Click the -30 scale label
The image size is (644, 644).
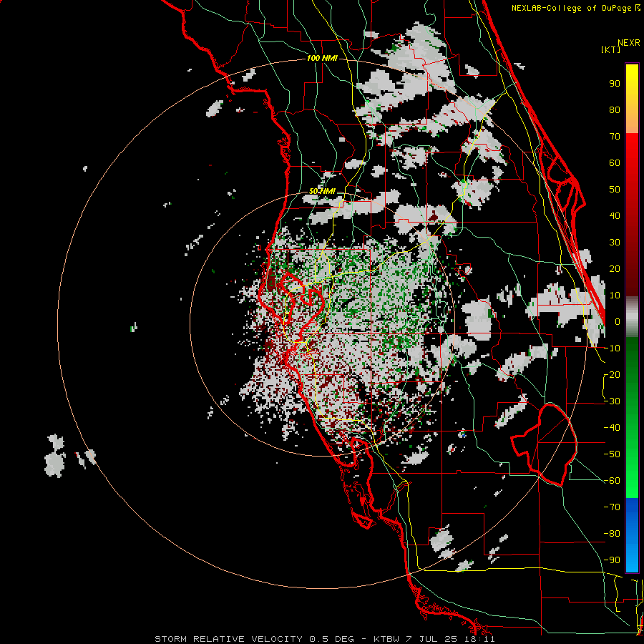pyautogui.click(x=612, y=401)
